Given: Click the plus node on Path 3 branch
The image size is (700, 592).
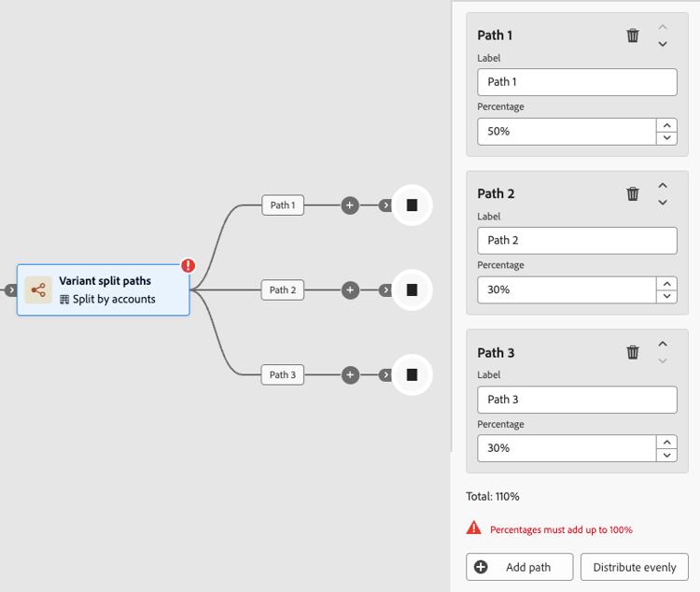Looking at the screenshot, I should pos(350,374).
